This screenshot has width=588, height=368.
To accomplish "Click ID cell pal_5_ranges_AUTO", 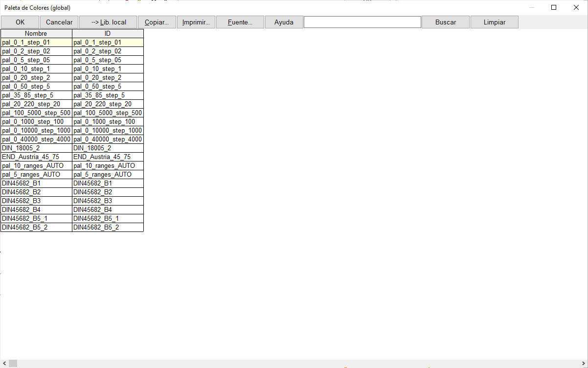I will pyautogui.click(x=108, y=175).
